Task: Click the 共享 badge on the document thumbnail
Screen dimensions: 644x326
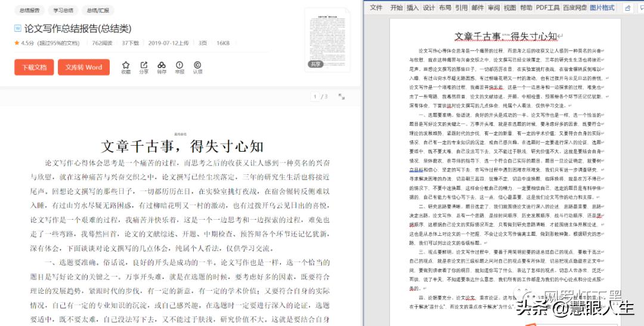Action: [315, 64]
